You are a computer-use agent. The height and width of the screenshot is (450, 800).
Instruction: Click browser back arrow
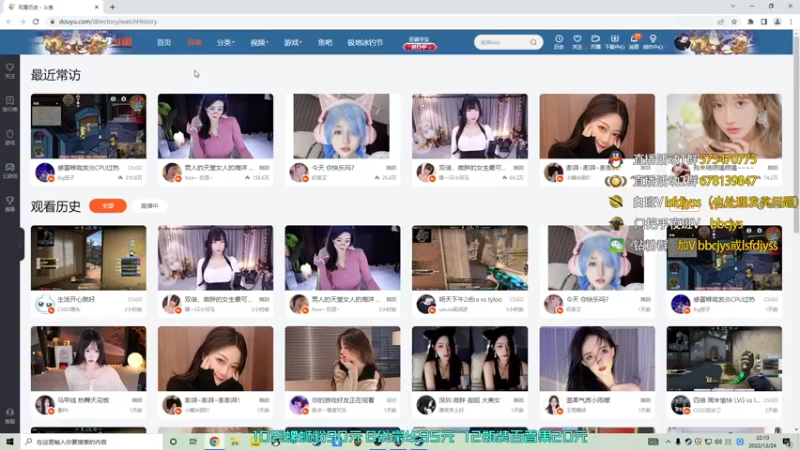pyautogui.click(x=9, y=21)
